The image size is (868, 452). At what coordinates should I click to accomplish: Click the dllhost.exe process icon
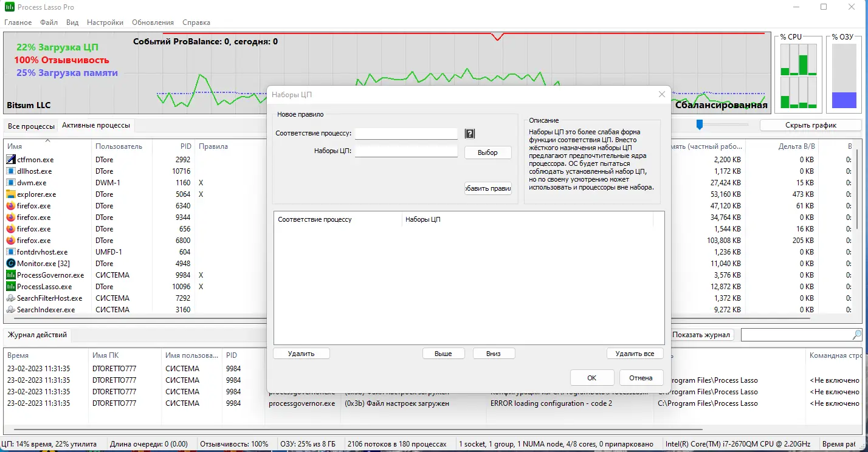click(x=10, y=171)
